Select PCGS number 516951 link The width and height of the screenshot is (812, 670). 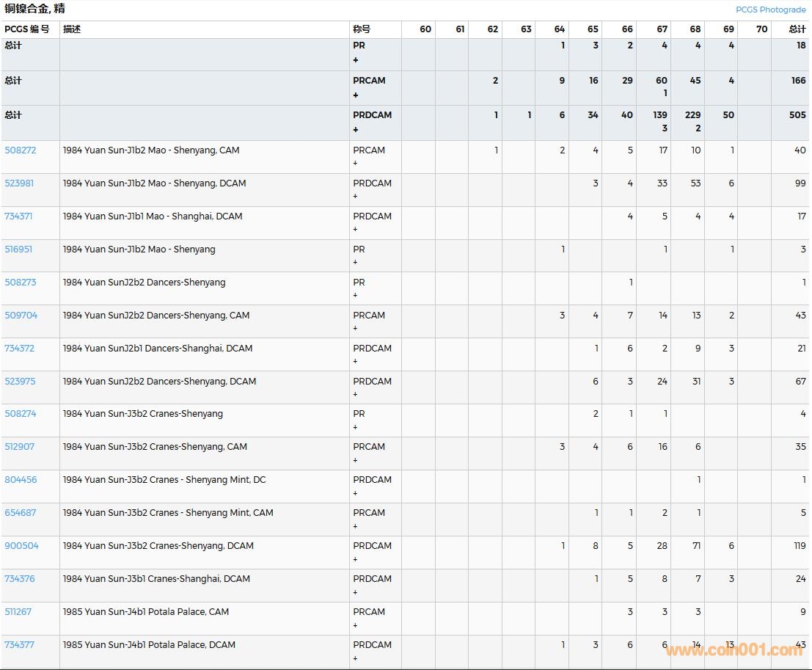pyautogui.click(x=20, y=250)
